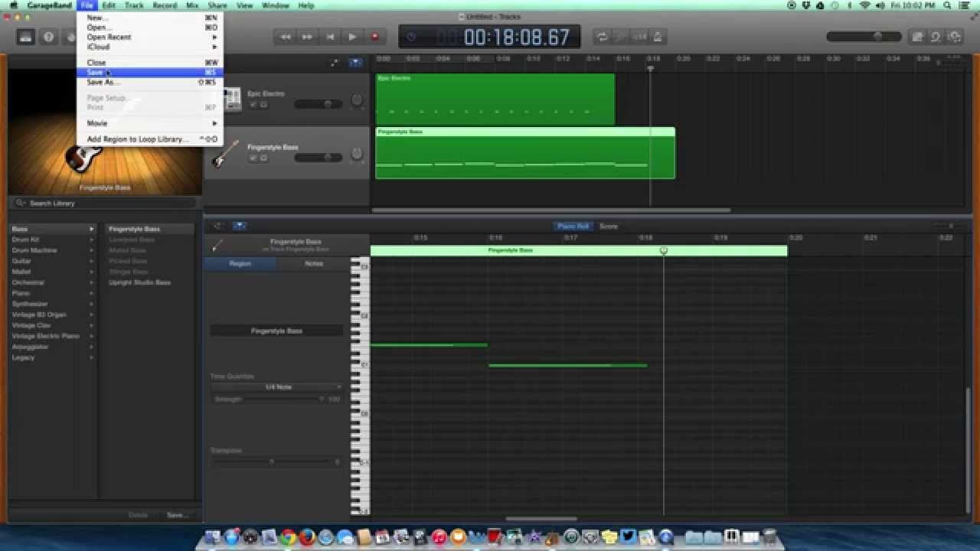Switch to the Notes tab in editor
Viewport: 980px width, 551px height.
pyautogui.click(x=314, y=263)
